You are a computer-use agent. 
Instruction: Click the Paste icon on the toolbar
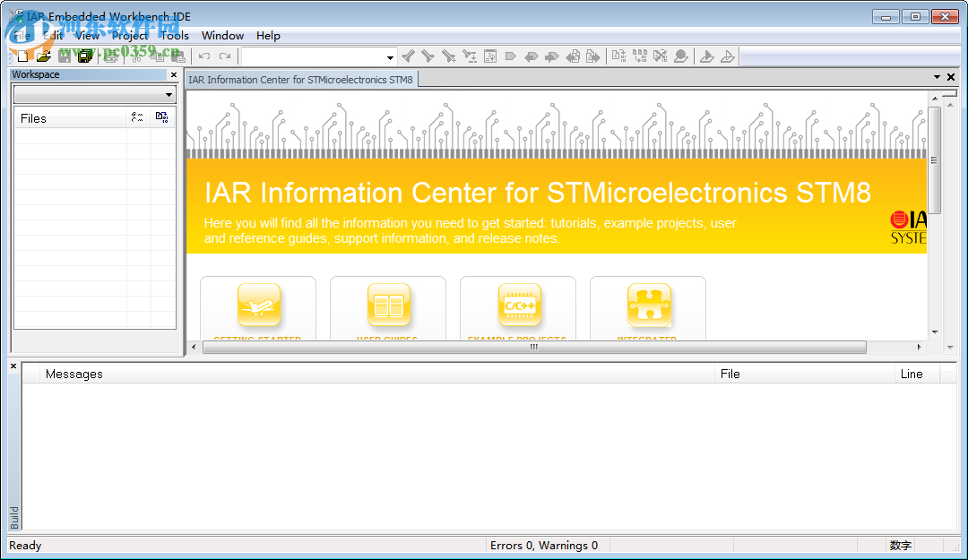177,56
